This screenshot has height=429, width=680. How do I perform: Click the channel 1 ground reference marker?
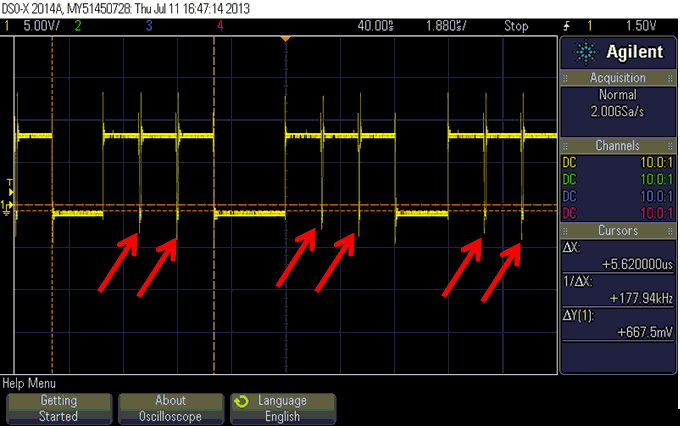click(7, 208)
